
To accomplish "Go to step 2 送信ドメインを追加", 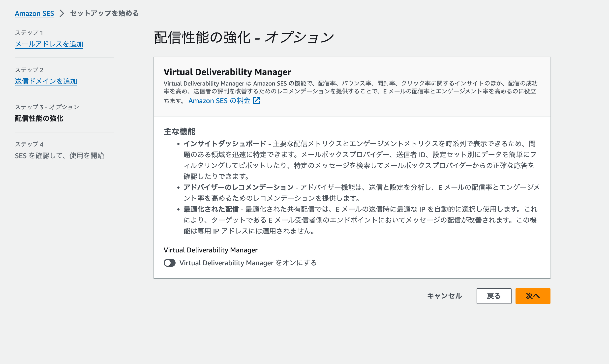I will 46,81.
